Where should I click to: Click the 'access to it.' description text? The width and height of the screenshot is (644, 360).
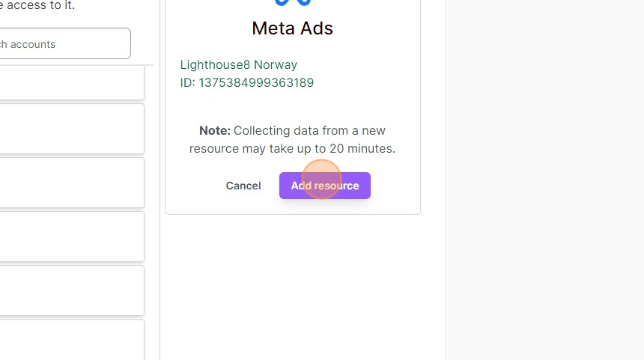[x=40, y=5]
